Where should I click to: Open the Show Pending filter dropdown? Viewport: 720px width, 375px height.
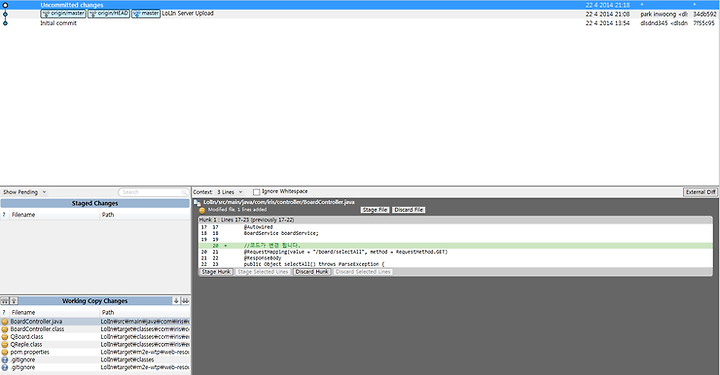point(25,192)
